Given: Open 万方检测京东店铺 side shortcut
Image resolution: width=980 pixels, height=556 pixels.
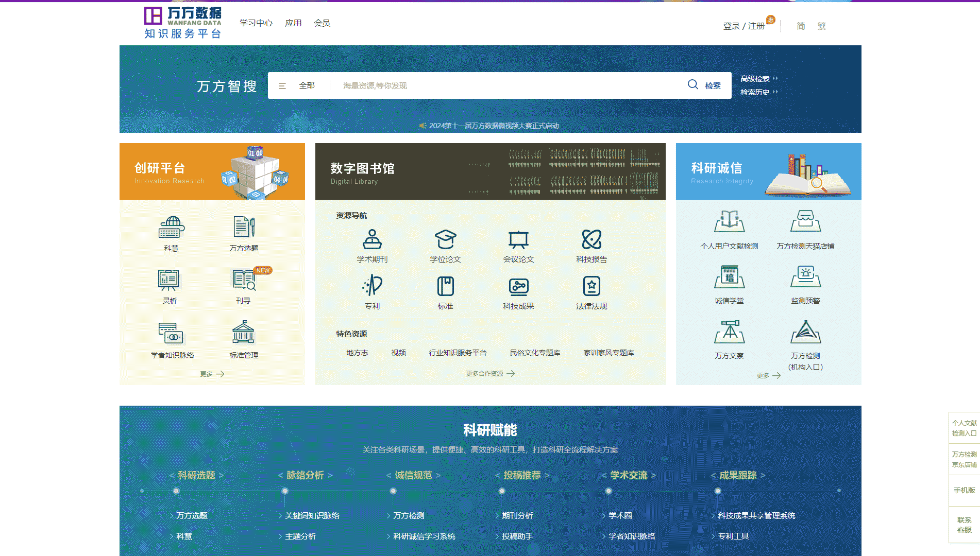Looking at the screenshot, I should click(x=964, y=459).
